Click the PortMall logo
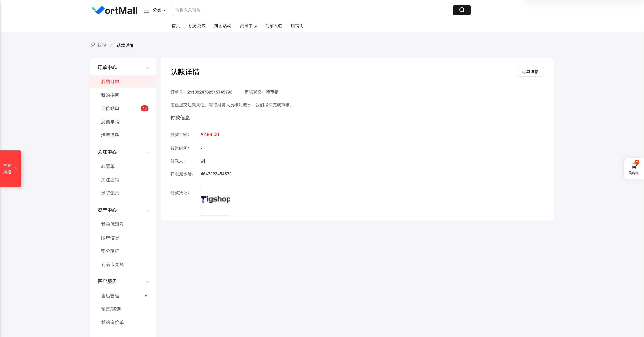The height and width of the screenshot is (337, 644). pos(115,10)
